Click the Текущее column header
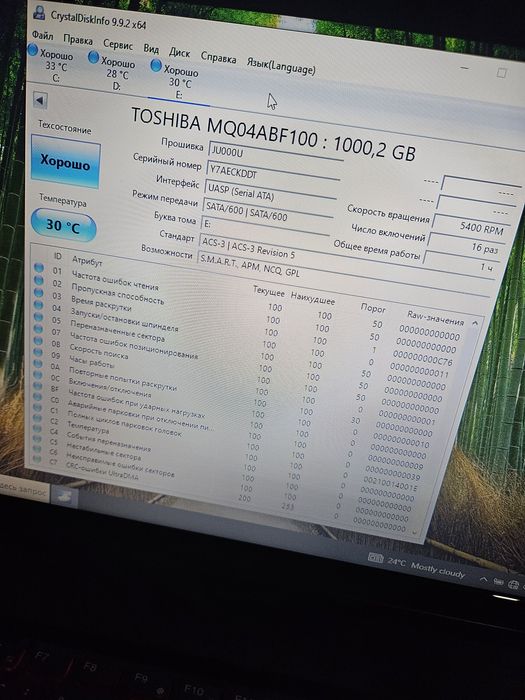Viewport: 525px width, 700px height. pyautogui.click(x=268, y=292)
